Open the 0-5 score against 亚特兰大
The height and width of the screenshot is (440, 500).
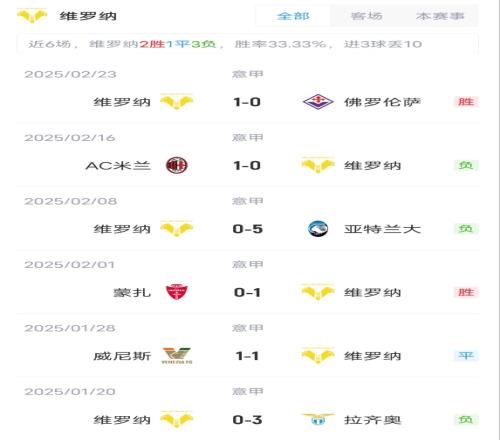coord(248,229)
